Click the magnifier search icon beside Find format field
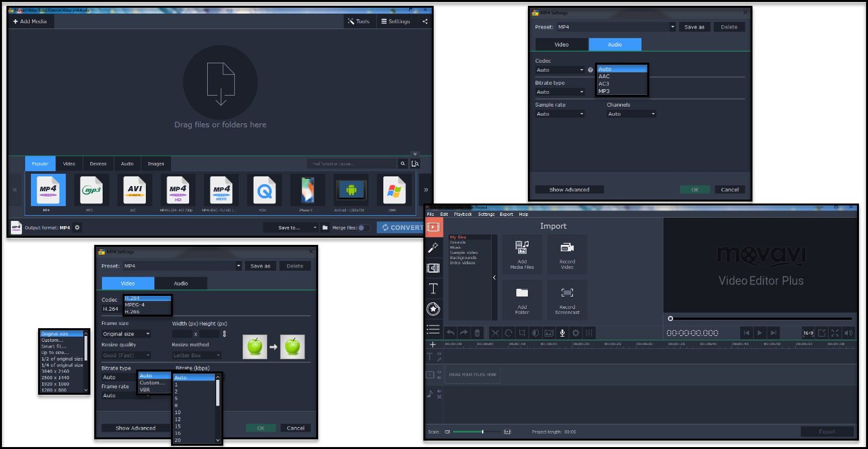 pyautogui.click(x=403, y=163)
